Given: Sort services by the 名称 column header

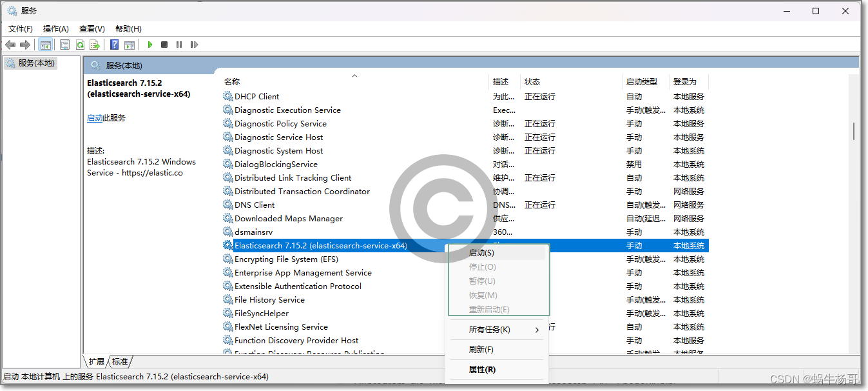Looking at the screenshot, I should point(232,81).
